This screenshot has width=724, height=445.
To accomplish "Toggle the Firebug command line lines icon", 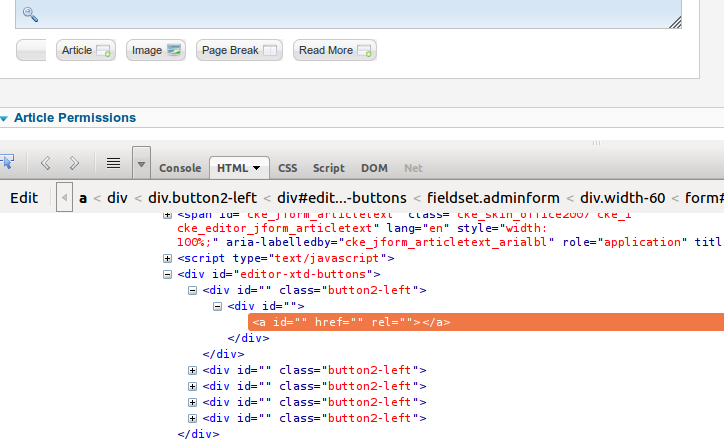I will [x=113, y=163].
